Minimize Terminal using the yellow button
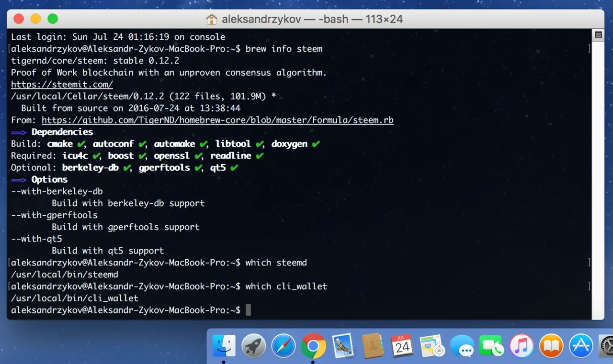Screen dimensions: 613x364 coord(35,19)
